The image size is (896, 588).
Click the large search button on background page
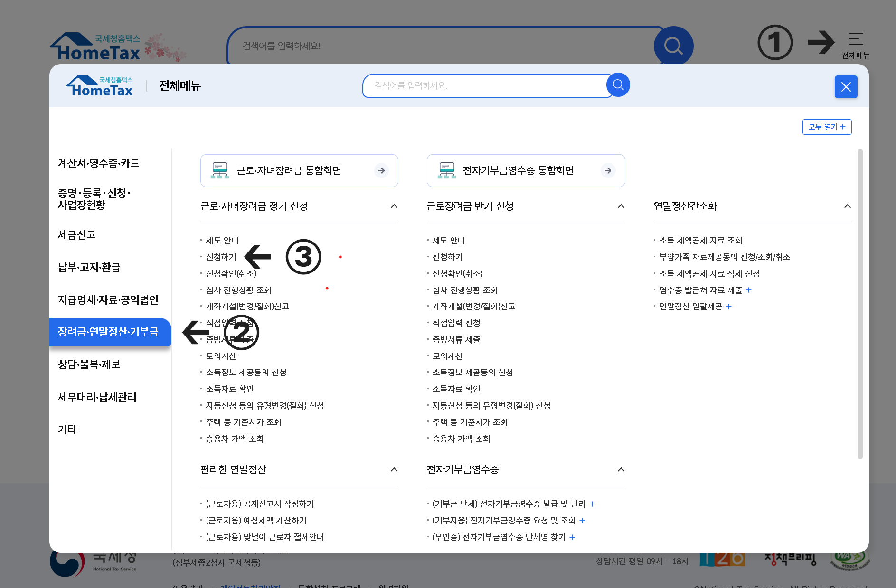pos(673,46)
